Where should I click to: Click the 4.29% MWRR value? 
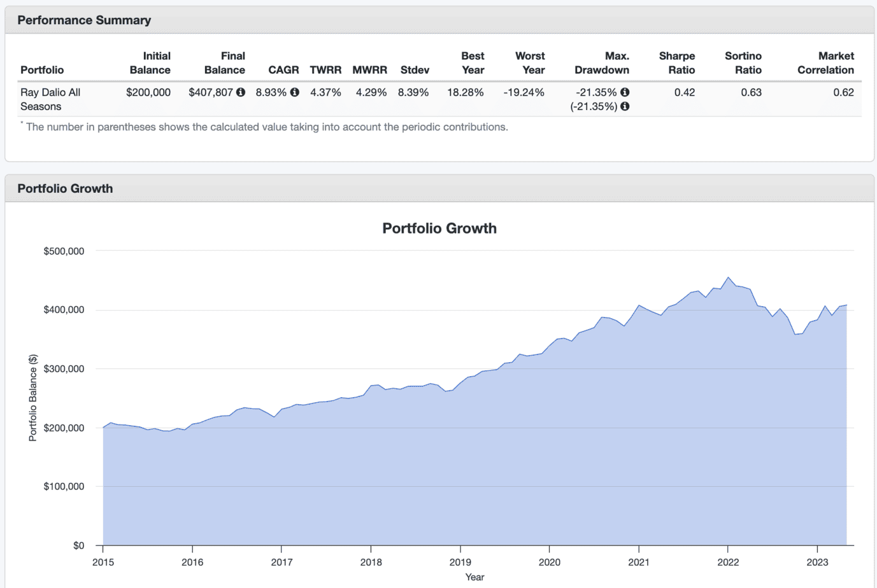click(x=371, y=92)
